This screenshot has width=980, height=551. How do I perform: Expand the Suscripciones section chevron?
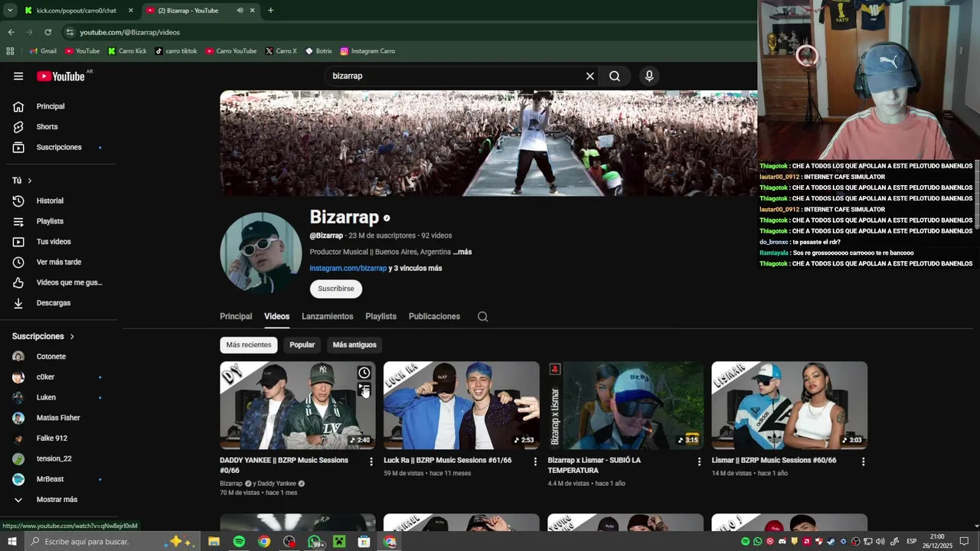[x=72, y=337]
